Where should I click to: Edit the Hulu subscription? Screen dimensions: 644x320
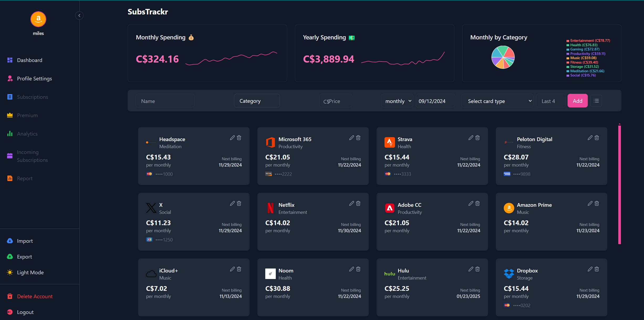point(471,269)
